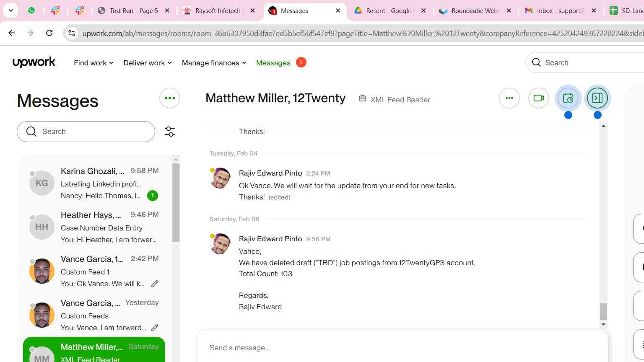Go back using browser back arrow

click(x=12, y=33)
